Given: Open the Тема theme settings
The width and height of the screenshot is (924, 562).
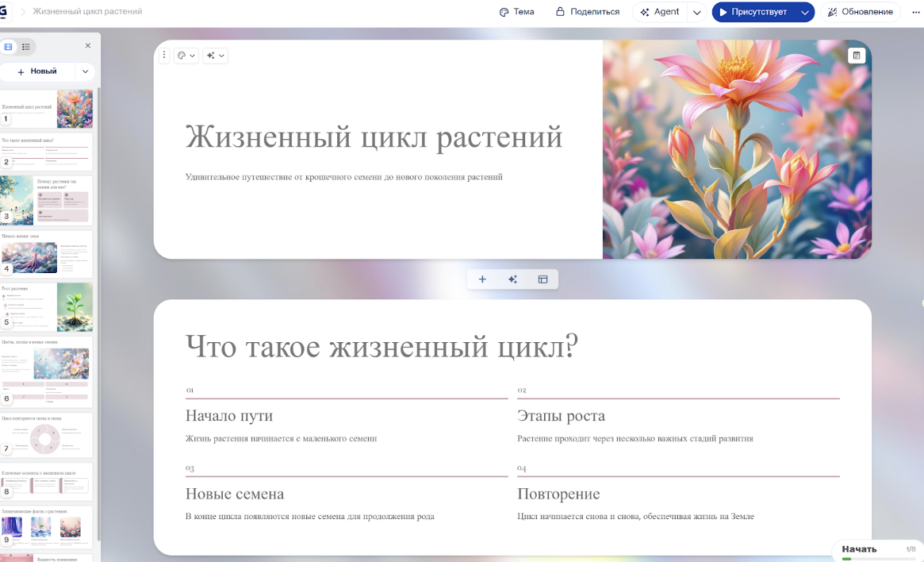Looking at the screenshot, I should click(x=516, y=12).
